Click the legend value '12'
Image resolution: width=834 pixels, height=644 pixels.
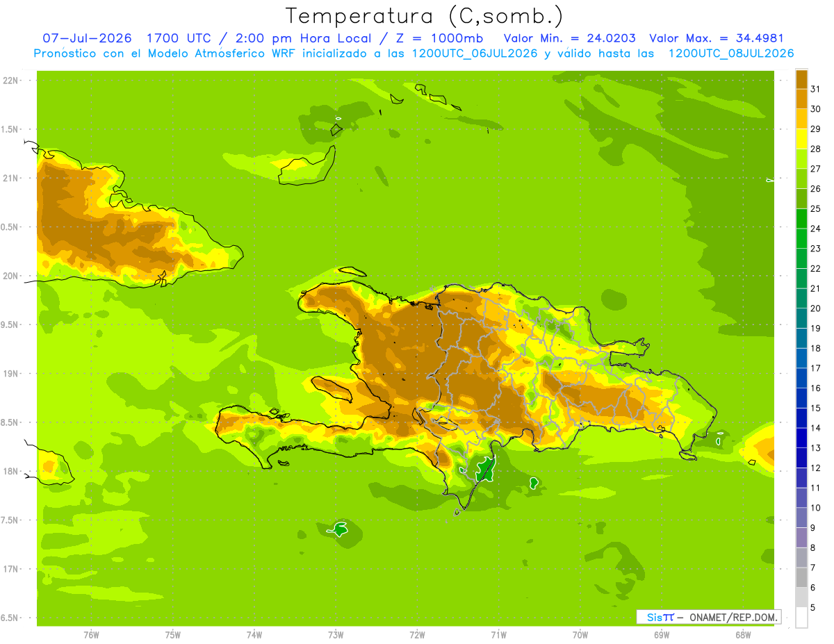tap(815, 468)
